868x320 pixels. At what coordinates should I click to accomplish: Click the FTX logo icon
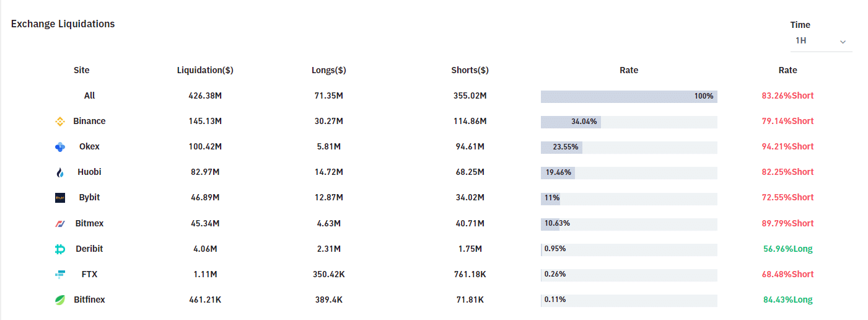coord(60,275)
